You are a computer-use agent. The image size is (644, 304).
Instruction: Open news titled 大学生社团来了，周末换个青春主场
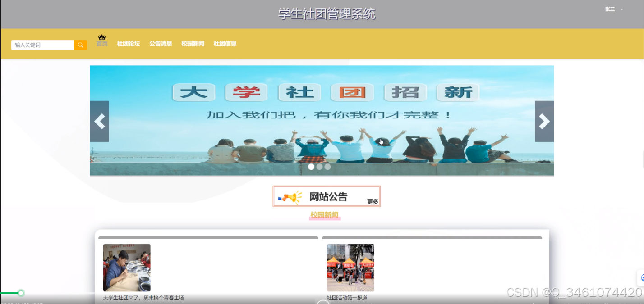click(143, 298)
